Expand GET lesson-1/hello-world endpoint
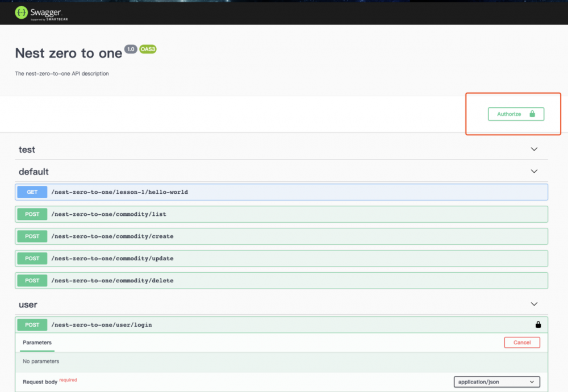568x392 pixels. point(282,192)
